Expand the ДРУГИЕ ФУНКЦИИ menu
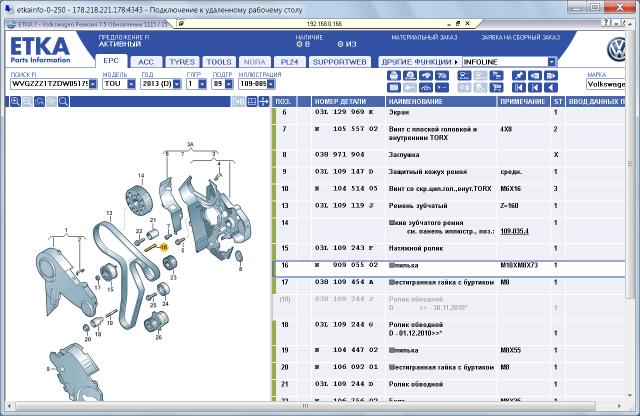The image size is (640, 416). point(420,62)
